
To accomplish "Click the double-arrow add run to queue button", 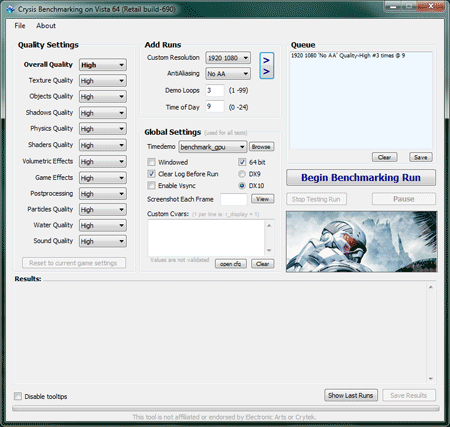I will (267, 66).
